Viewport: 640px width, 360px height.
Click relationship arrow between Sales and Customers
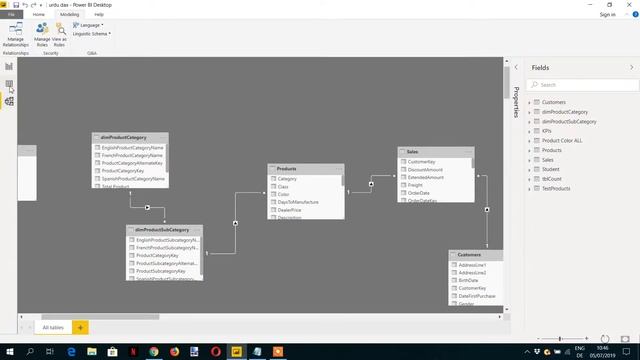pos(487,209)
